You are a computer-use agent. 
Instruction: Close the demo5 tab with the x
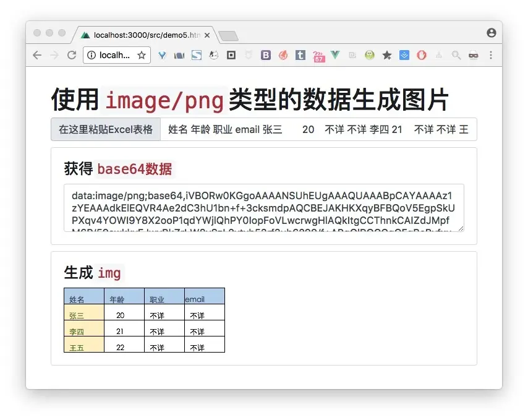tap(207, 35)
